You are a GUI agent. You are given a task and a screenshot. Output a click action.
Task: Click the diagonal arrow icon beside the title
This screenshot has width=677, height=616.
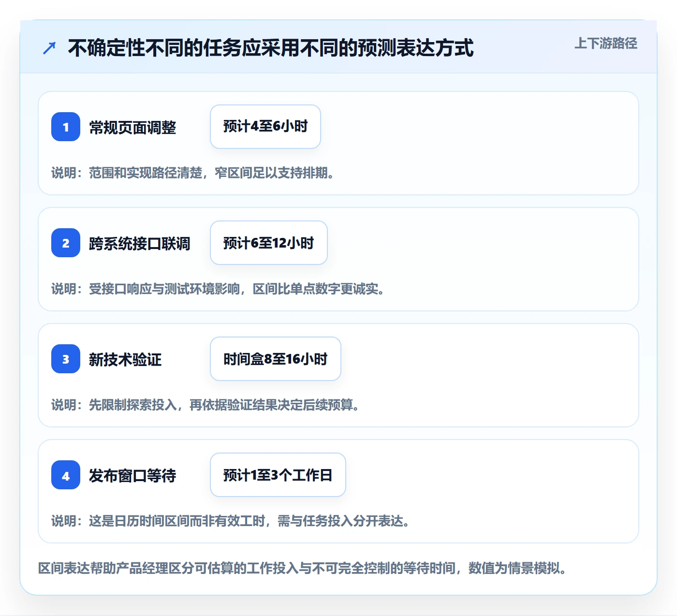49,48
